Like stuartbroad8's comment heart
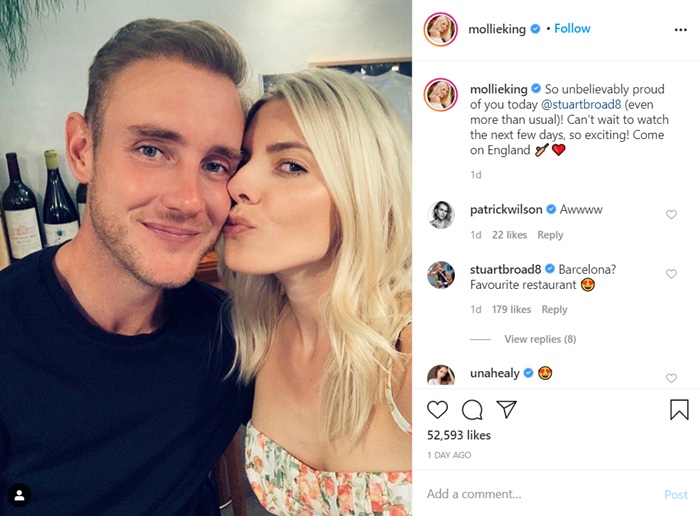 671,274
